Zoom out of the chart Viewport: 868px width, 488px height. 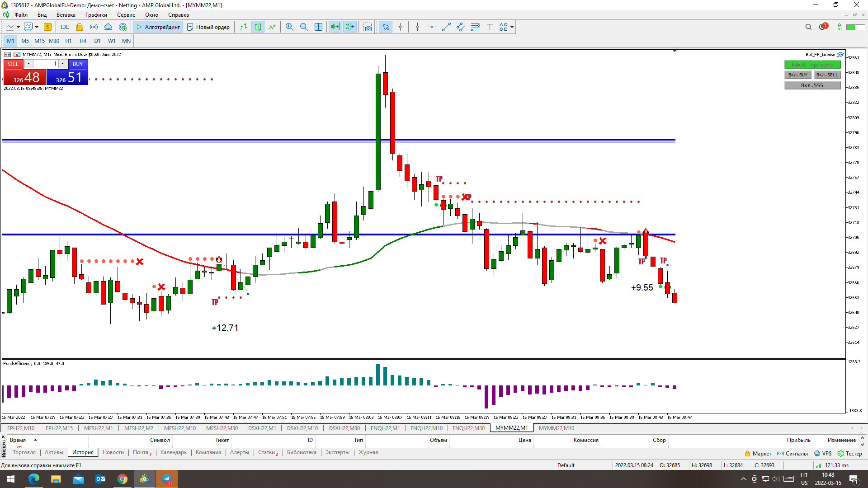(x=304, y=27)
